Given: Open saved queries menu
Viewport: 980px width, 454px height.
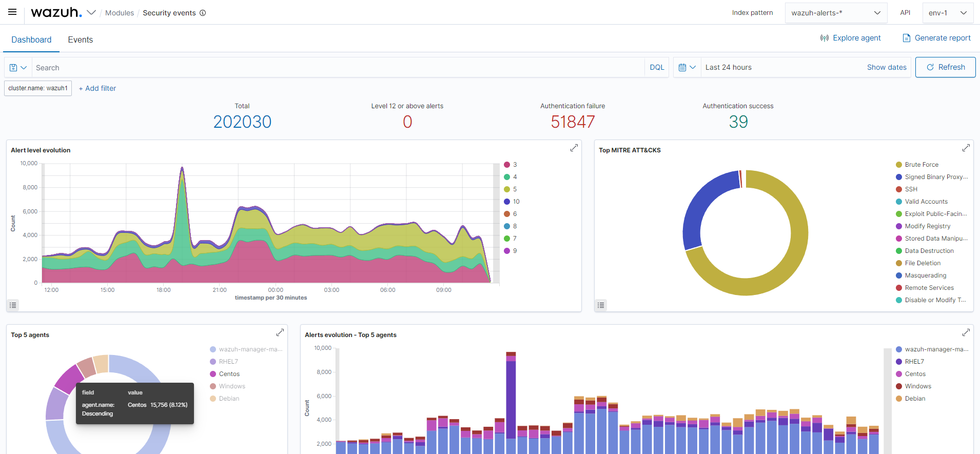Looking at the screenshot, I should point(18,67).
